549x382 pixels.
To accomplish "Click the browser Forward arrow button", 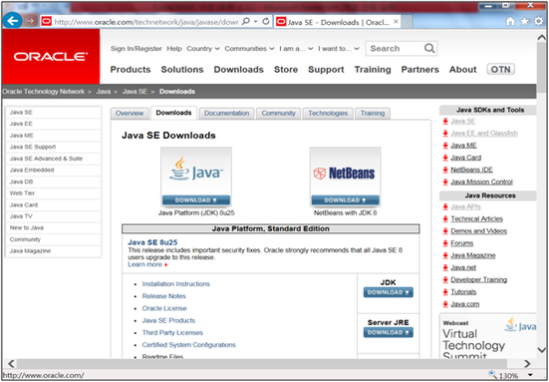I will (x=31, y=22).
